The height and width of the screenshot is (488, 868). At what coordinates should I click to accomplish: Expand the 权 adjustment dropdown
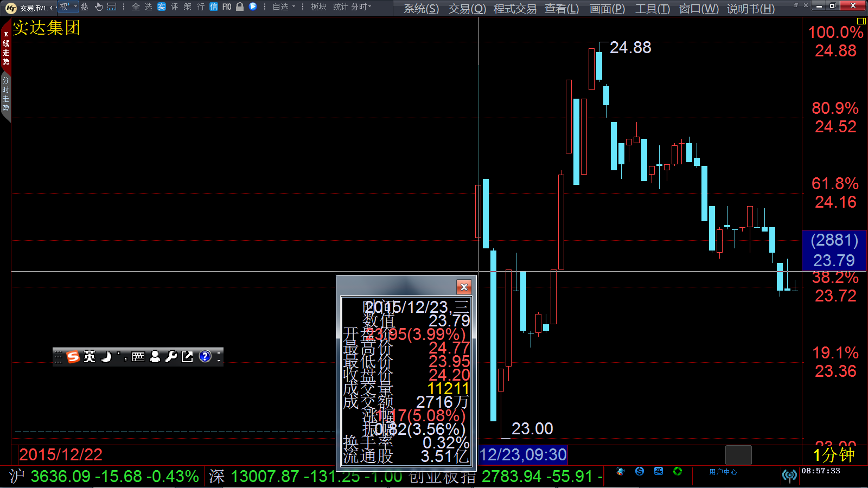point(75,7)
